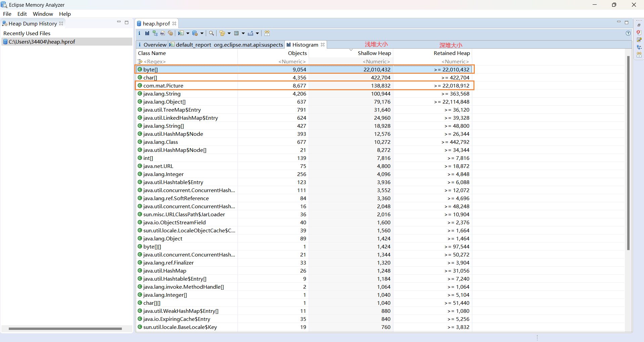
Task: Sort by the Retained Heap column
Action: [x=432, y=53]
